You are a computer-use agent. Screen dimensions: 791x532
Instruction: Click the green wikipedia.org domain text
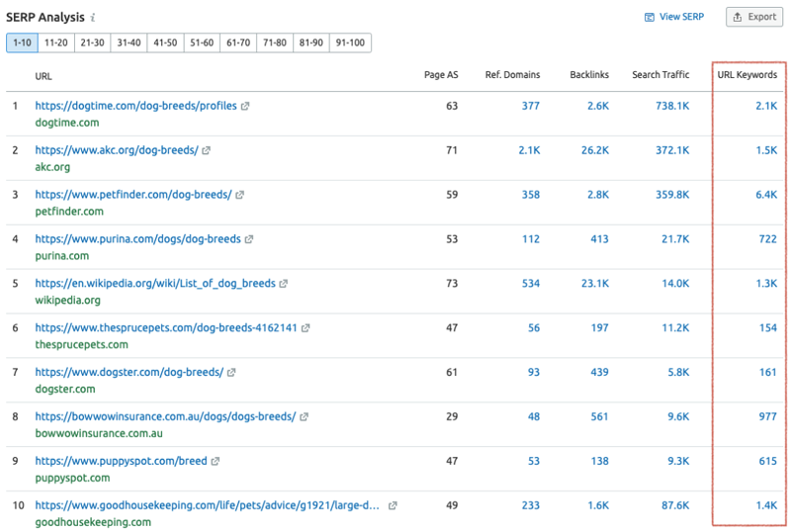pos(67,301)
